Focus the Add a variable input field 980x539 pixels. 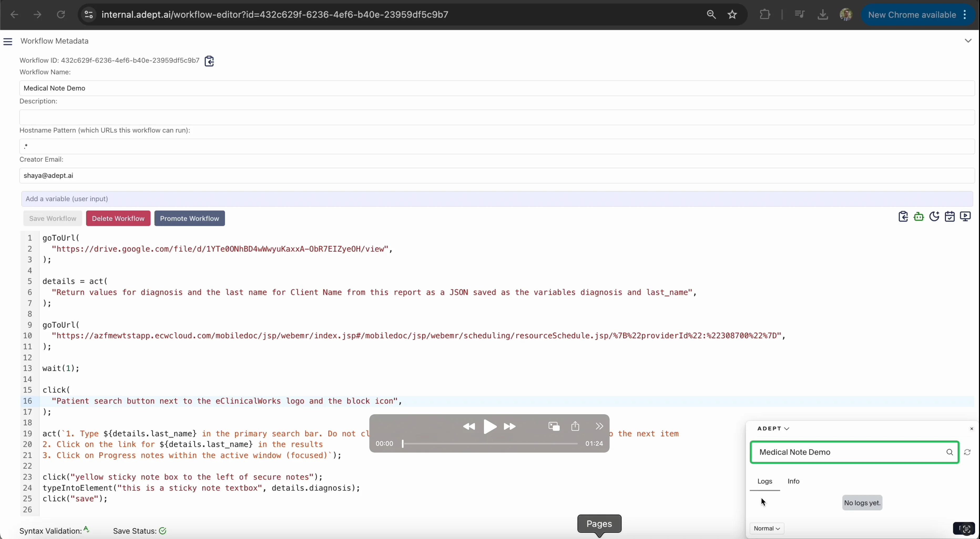(497, 199)
